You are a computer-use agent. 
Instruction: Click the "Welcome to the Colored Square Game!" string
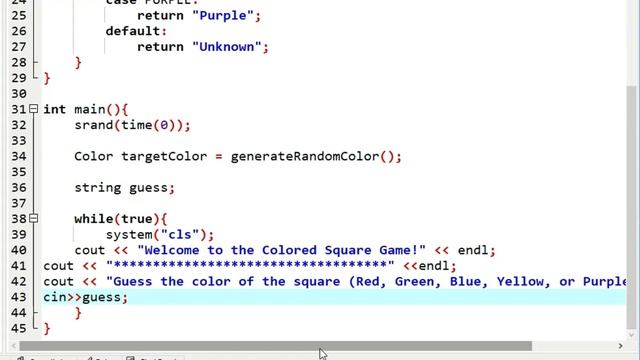[x=281, y=250]
